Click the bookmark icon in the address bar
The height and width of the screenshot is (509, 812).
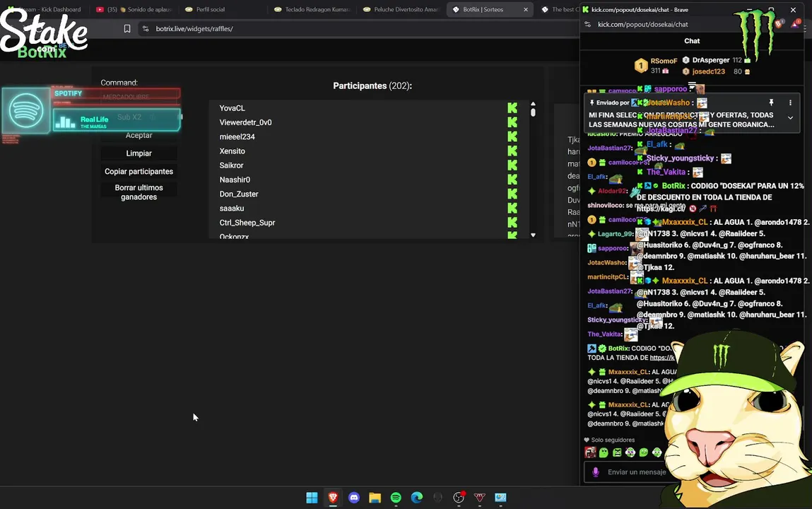tap(127, 28)
